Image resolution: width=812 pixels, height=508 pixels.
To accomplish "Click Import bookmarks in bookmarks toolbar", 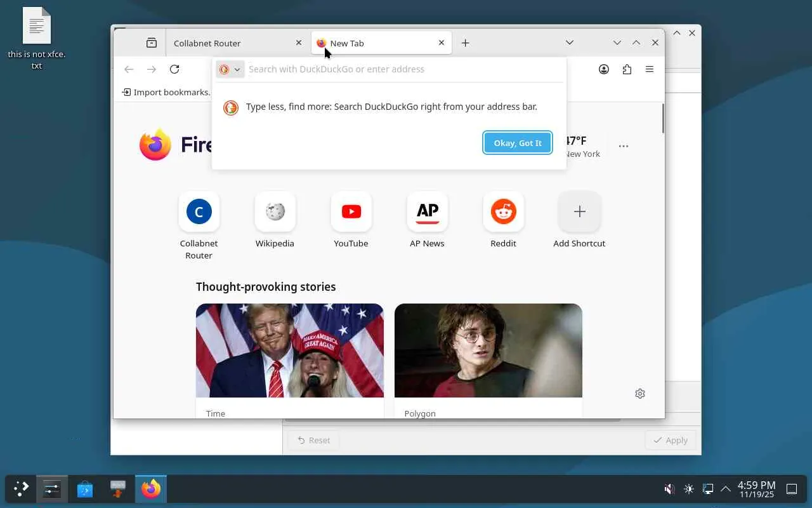I will click(166, 92).
